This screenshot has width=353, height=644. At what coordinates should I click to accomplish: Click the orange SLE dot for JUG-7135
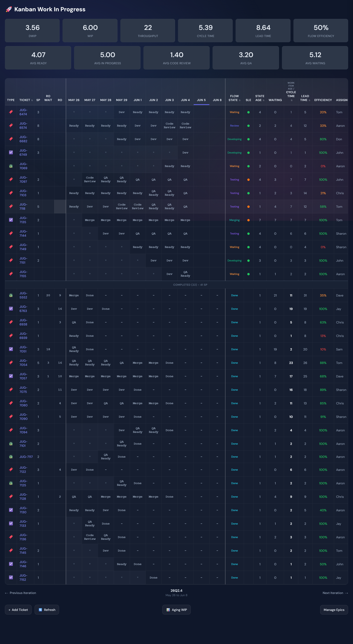coord(248,220)
